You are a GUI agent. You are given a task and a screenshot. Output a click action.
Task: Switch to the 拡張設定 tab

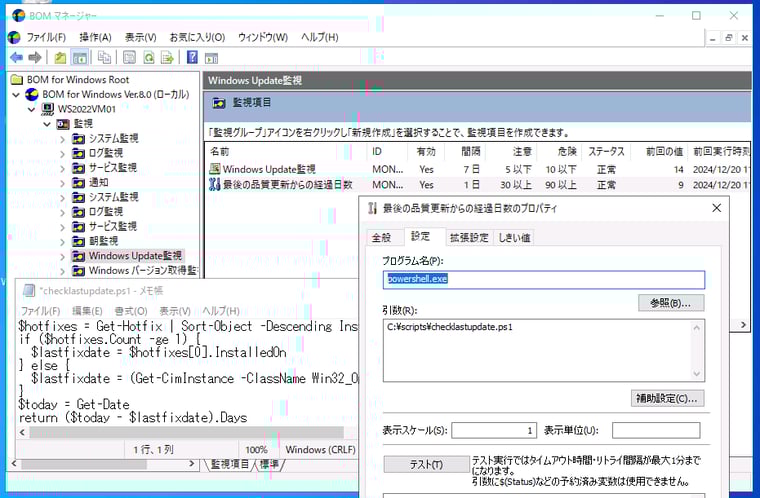tap(469, 238)
